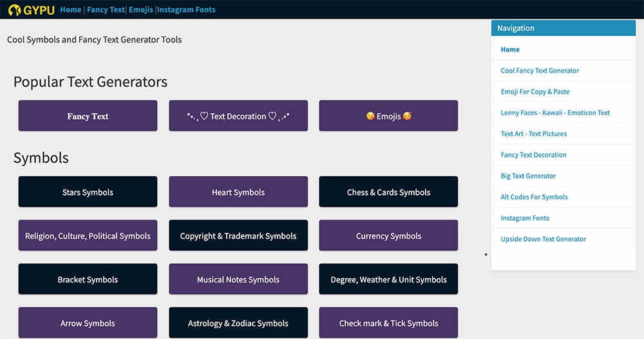Open the Stars Symbols category
The height and width of the screenshot is (339, 644).
click(x=88, y=192)
